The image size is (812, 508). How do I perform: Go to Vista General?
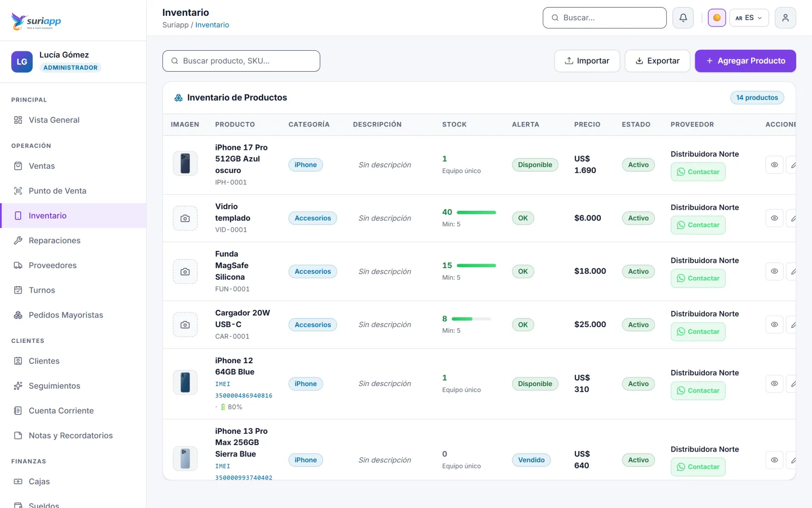(73, 120)
